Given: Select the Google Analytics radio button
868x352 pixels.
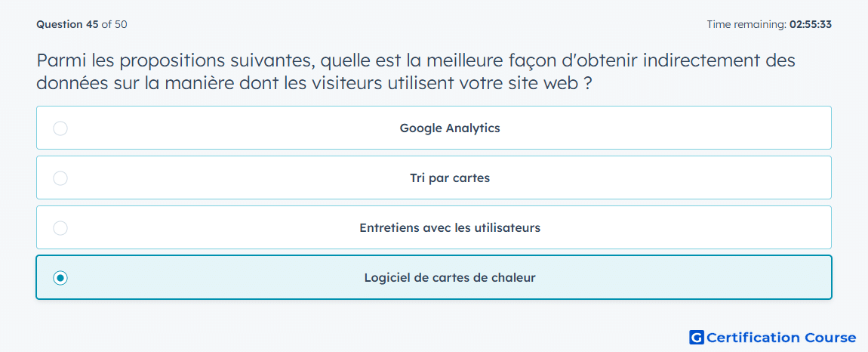Looking at the screenshot, I should 60,128.
